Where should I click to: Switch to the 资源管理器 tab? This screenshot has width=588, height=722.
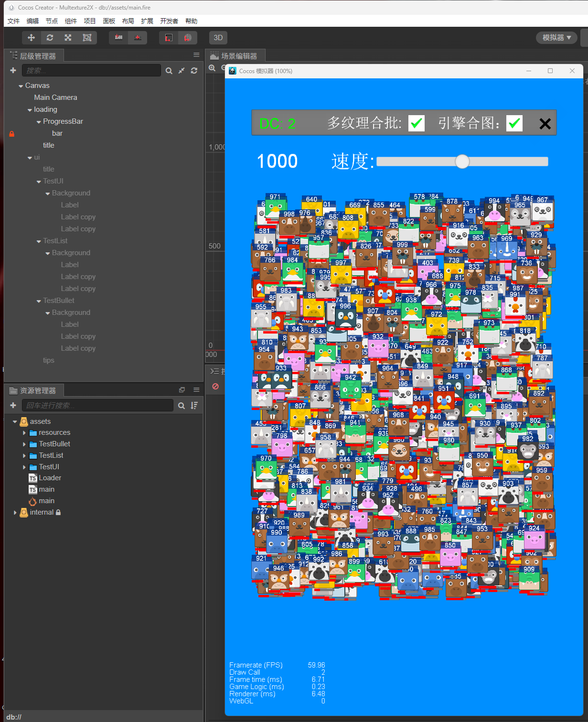[33, 390]
